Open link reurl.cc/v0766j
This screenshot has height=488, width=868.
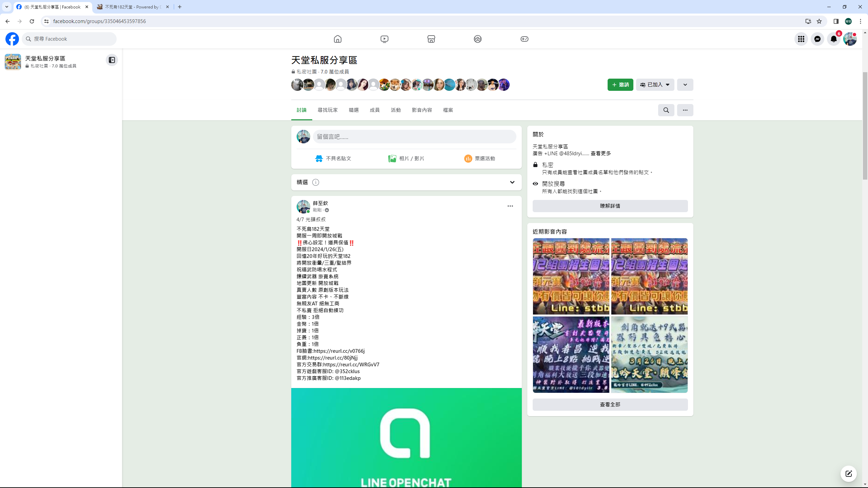click(339, 351)
